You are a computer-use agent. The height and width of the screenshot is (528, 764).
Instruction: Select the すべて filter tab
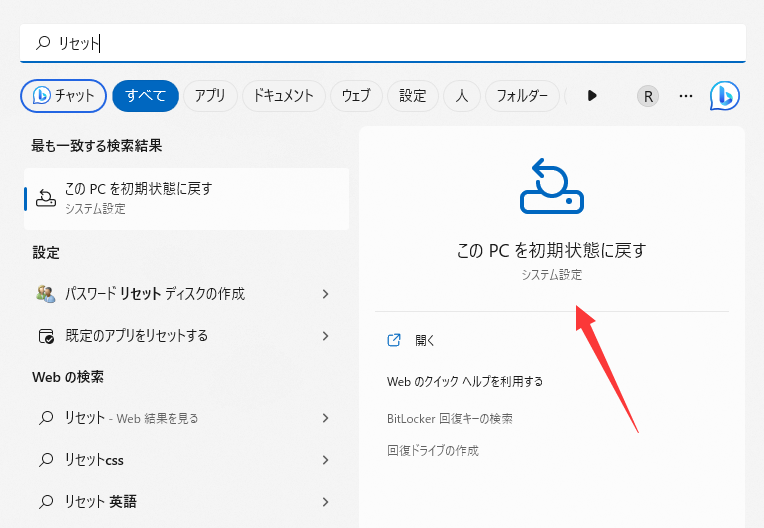click(145, 95)
